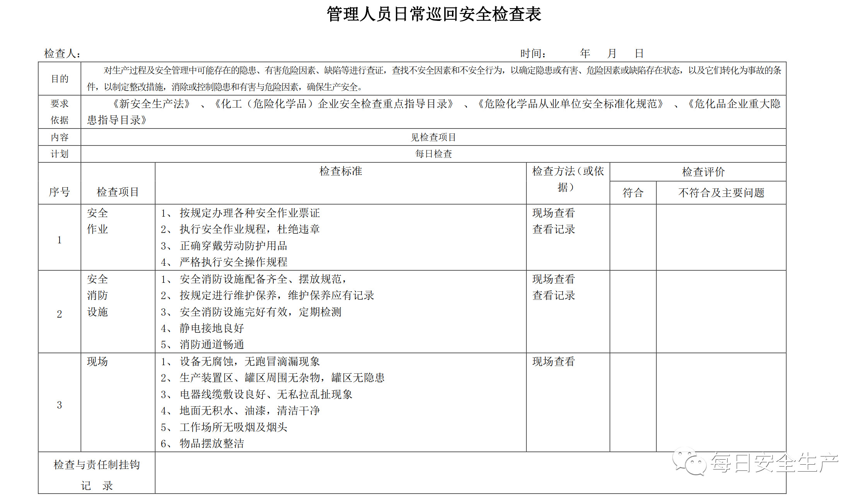
Task: Click the 符合 column header
Action: [x=633, y=193]
